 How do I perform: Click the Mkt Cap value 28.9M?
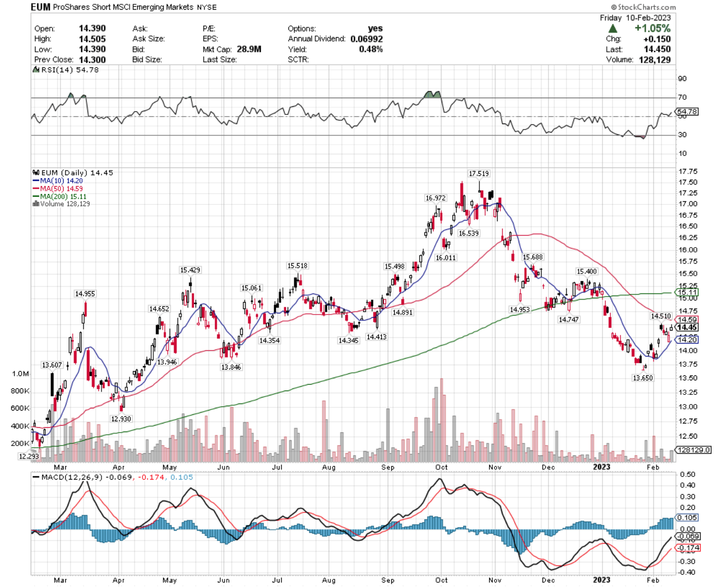249,49
